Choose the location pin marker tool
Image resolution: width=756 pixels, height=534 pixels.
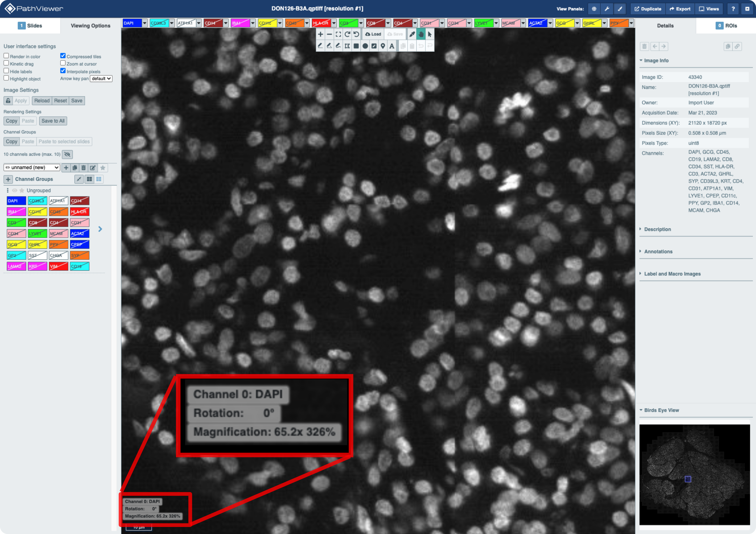coord(383,46)
